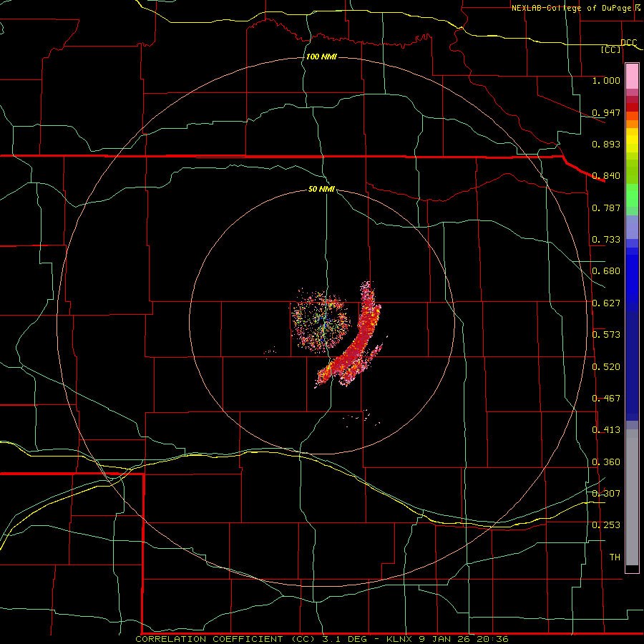Select the 0.253 legend value

[x=606, y=525]
